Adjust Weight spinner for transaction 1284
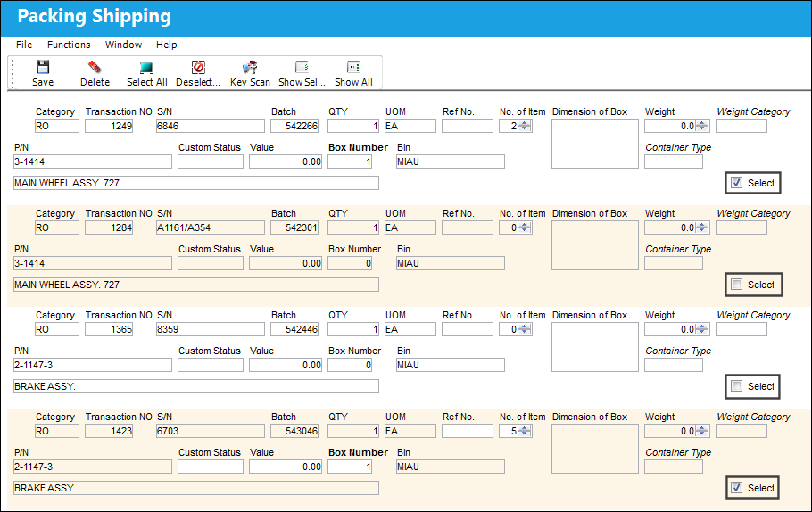 pos(702,227)
